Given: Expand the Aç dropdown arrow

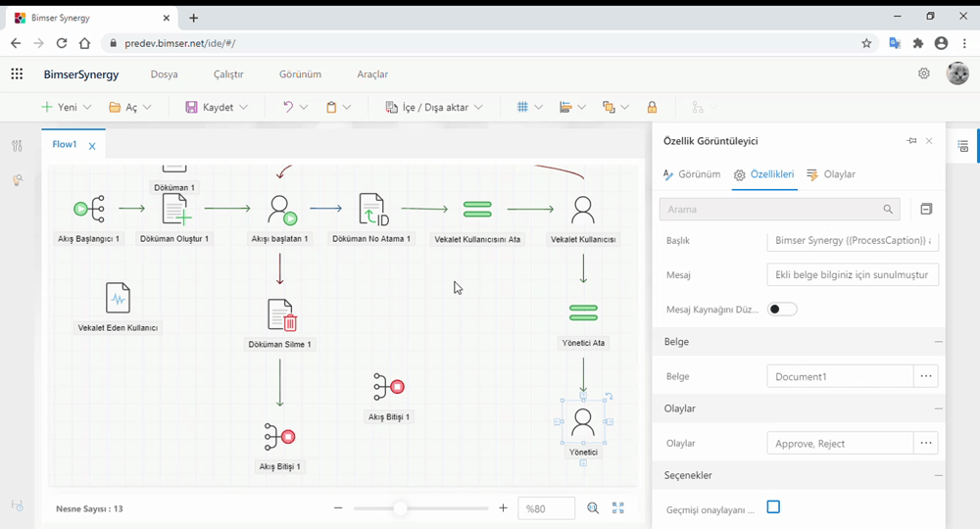Looking at the screenshot, I should pos(147,108).
